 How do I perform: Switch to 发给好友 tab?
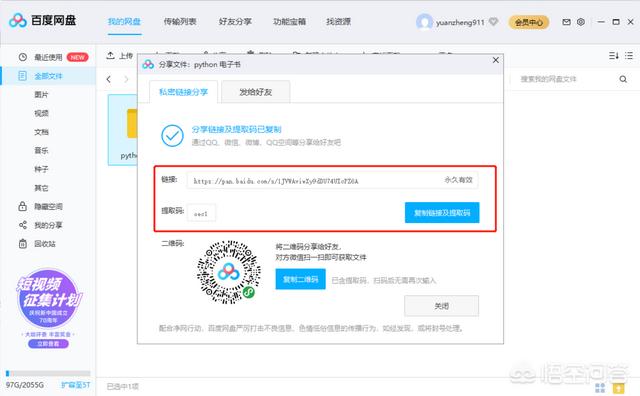point(256,92)
